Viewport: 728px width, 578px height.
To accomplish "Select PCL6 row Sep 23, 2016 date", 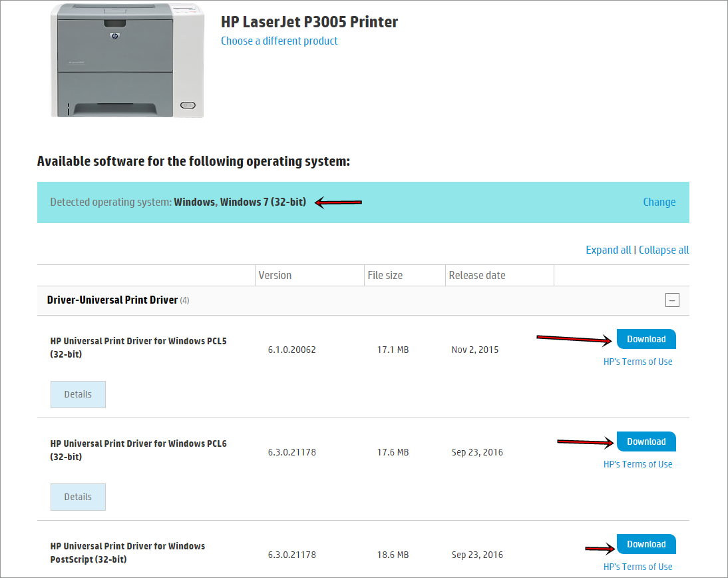I will click(477, 453).
